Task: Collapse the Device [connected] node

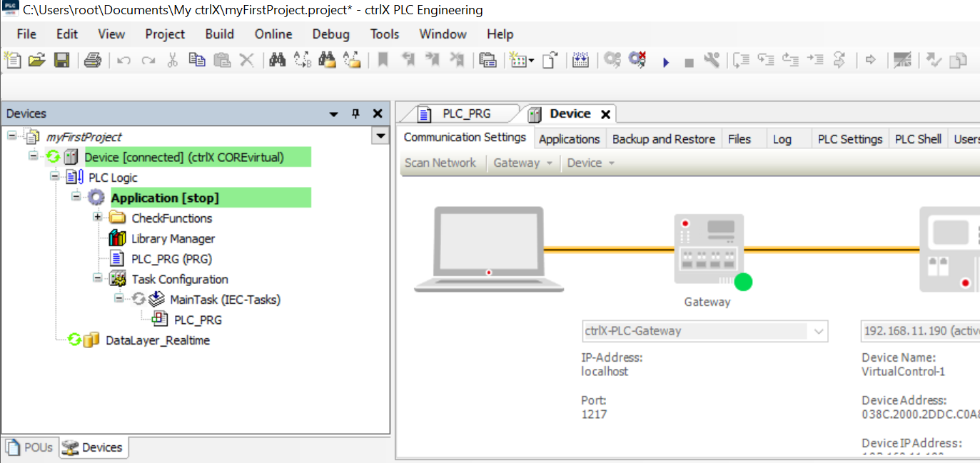Action: pyautogui.click(x=33, y=156)
